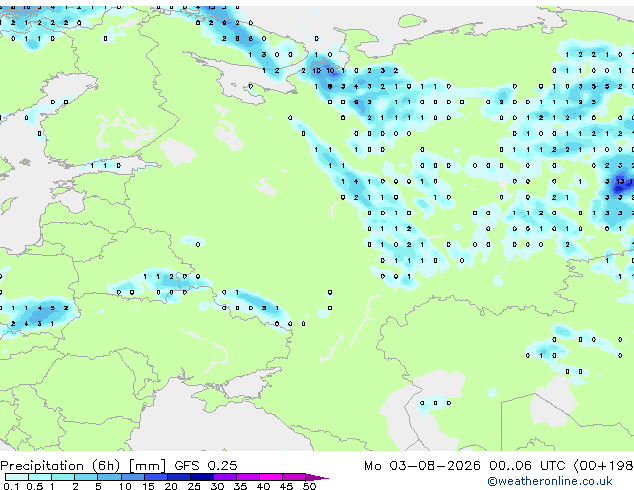Click the legend scale label "30"
This screenshot has width=634, height=490.
[x=217, y=486]
